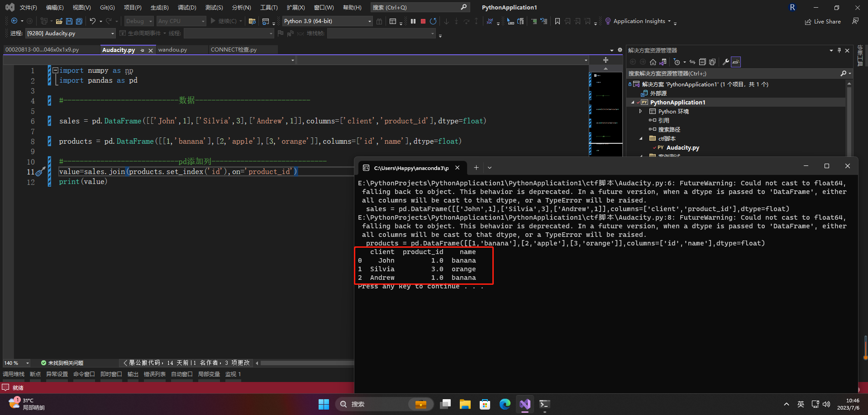868x415 pixels.
Task: Open the 编辑(E) menu
Action: (x=55, y=8)
